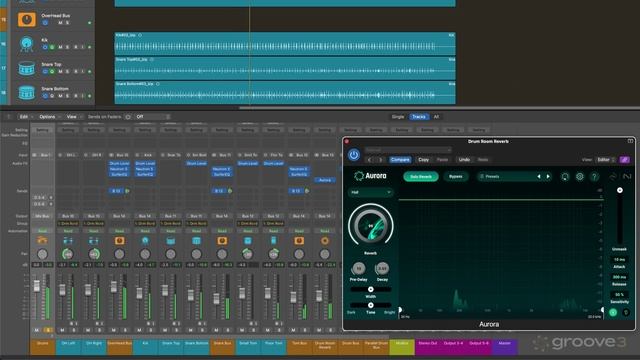The height and width of the screenshot is (360, 640).
Task: Open the mixer View menu
Action: [73, 117]
